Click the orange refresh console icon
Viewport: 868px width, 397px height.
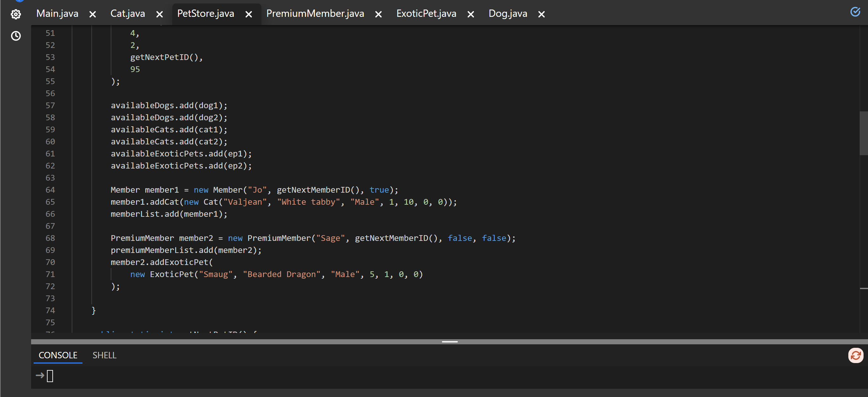click(x=855, y=355)
